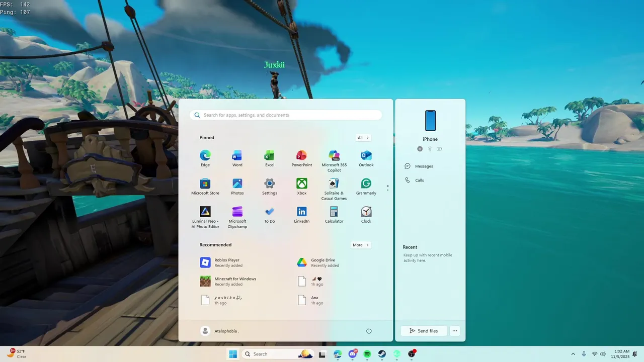
Task: Open Microsoft Store from Pinned
Action: tap(205, 187)
